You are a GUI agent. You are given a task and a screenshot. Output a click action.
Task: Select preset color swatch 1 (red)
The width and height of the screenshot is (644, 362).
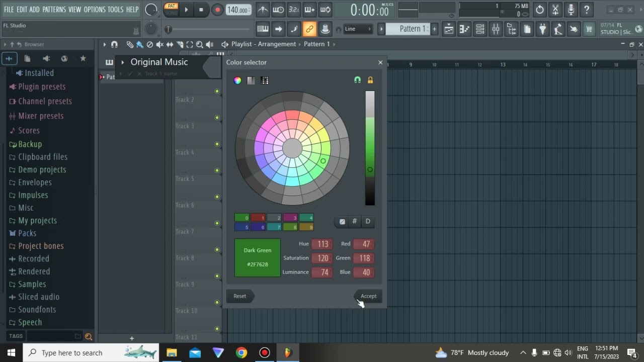click(x=258, y=218)
